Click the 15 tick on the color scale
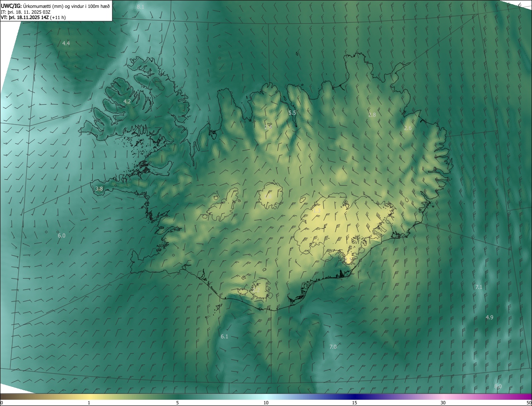The width and height of the screenshot is (532, 406). coord(355,403)
